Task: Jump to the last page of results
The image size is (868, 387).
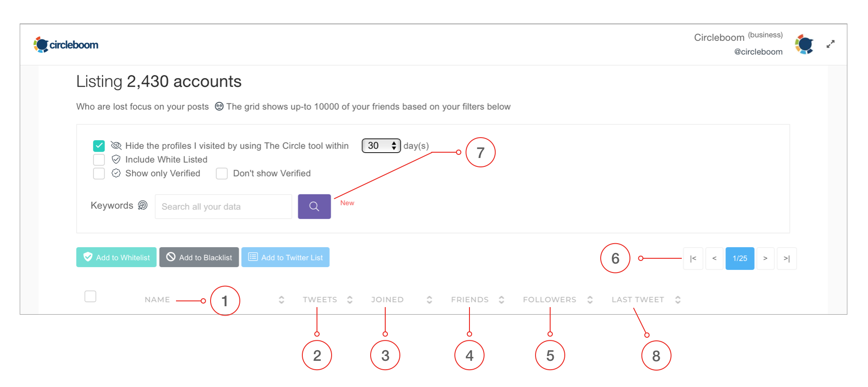Action: point(786,258)
